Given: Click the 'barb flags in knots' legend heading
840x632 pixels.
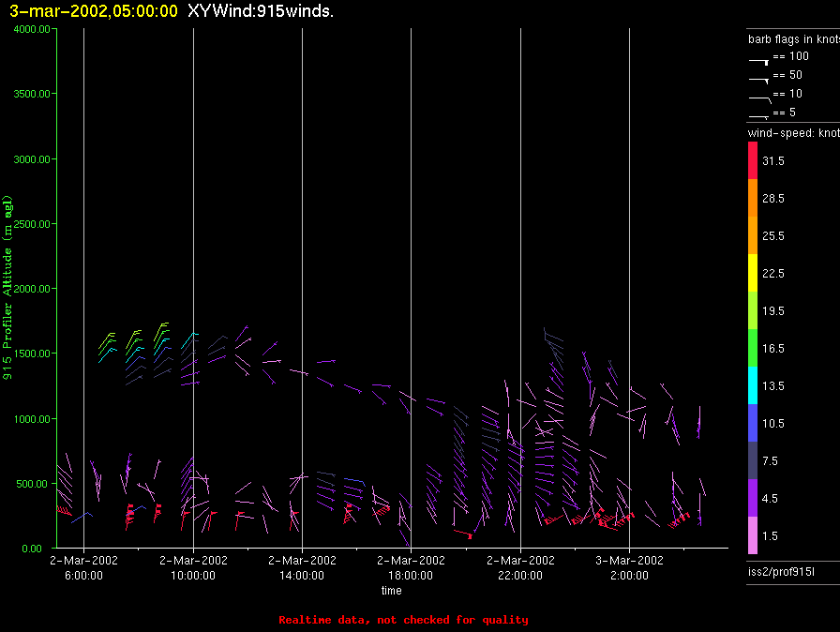Looking at the screenshot, I should [793, 39].
